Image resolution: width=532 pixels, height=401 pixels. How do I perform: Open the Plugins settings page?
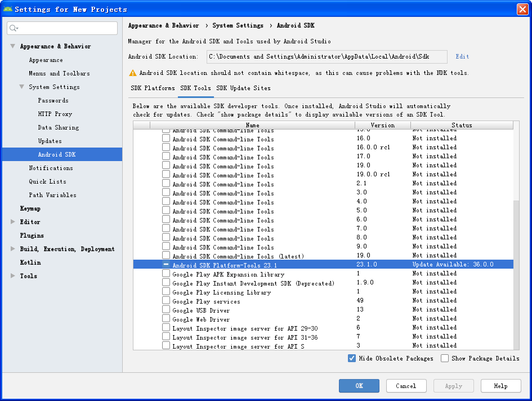32,235
